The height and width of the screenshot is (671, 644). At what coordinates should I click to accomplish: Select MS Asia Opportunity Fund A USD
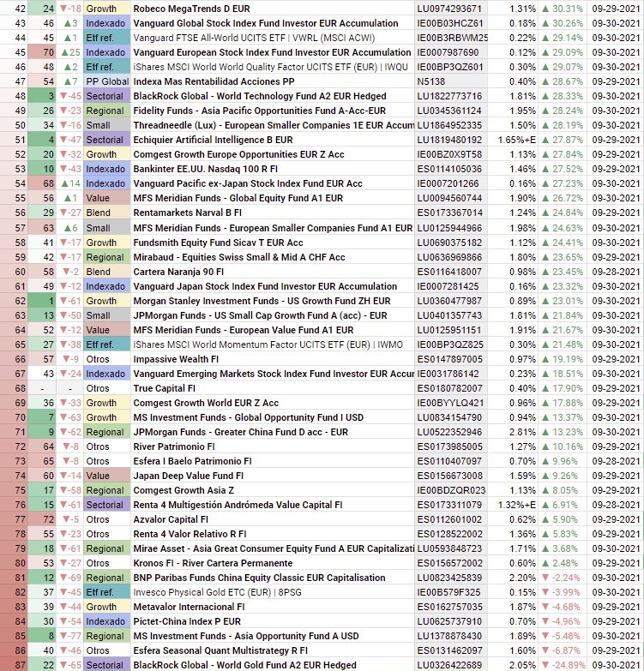pos(246,635)
